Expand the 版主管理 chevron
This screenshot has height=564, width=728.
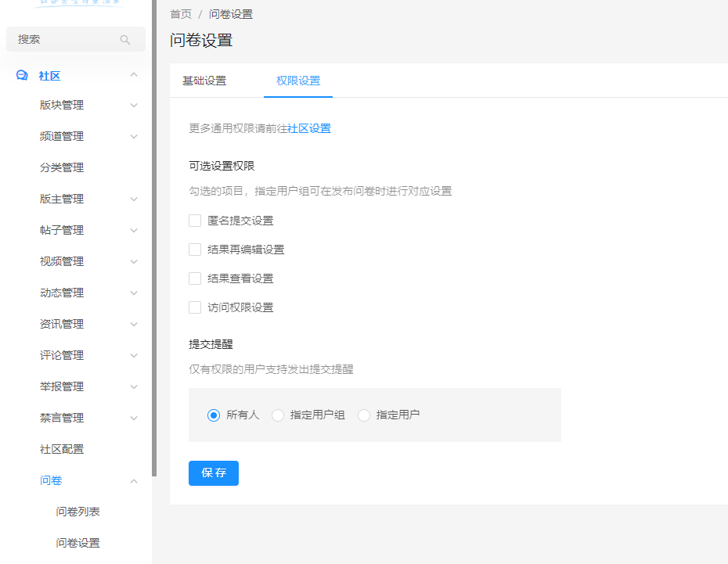coord(134,199)
